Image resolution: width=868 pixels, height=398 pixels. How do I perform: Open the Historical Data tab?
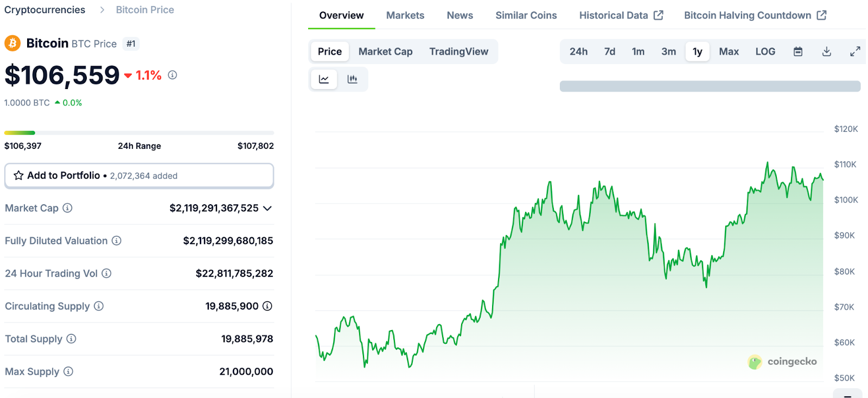click(621, 15)
